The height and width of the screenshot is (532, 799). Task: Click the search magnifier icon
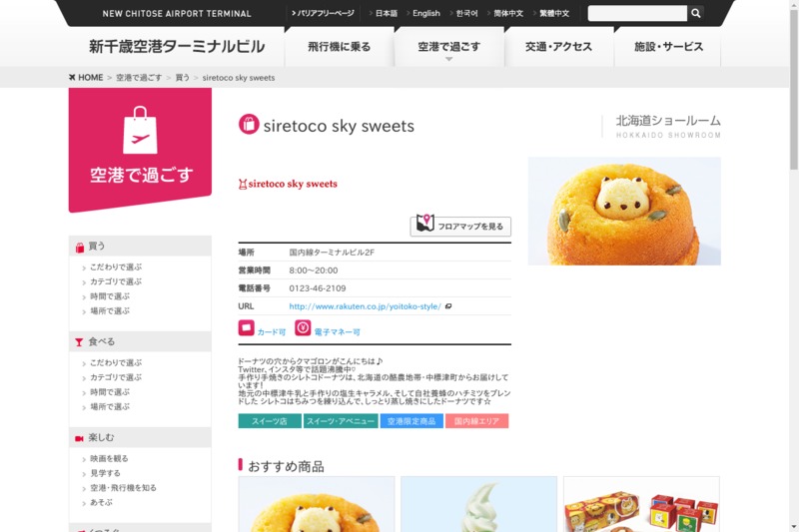tap(696, 13)
